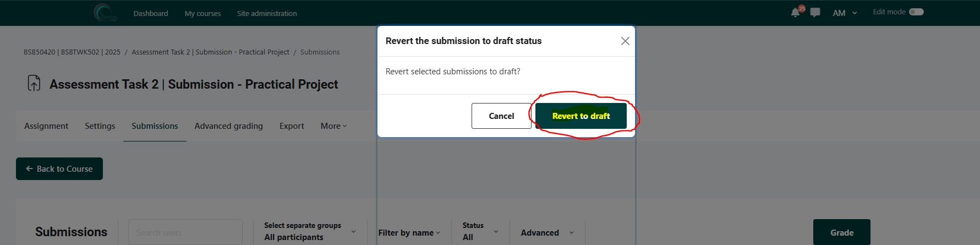
Task: Open the Status filter dropdown
Action: click(x=480, y=232)
